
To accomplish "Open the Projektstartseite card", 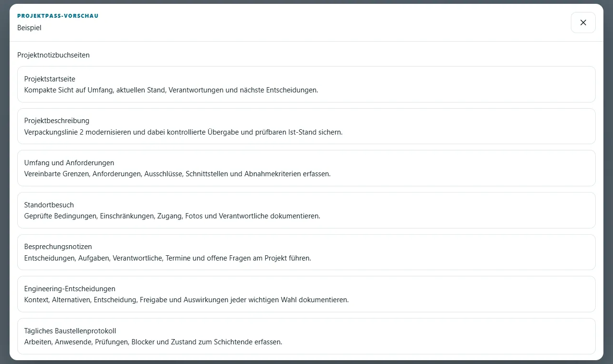I will [x=306, y=84].
